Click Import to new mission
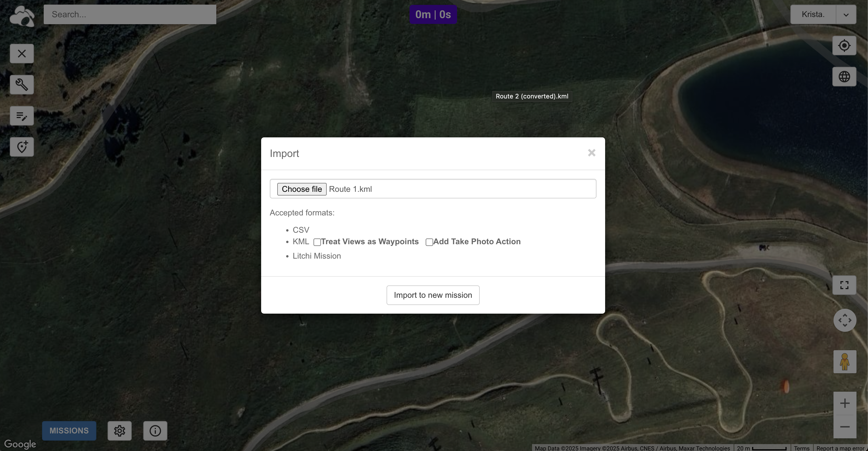The height and width of the screenshot is (451, 868). click(433, 295)
